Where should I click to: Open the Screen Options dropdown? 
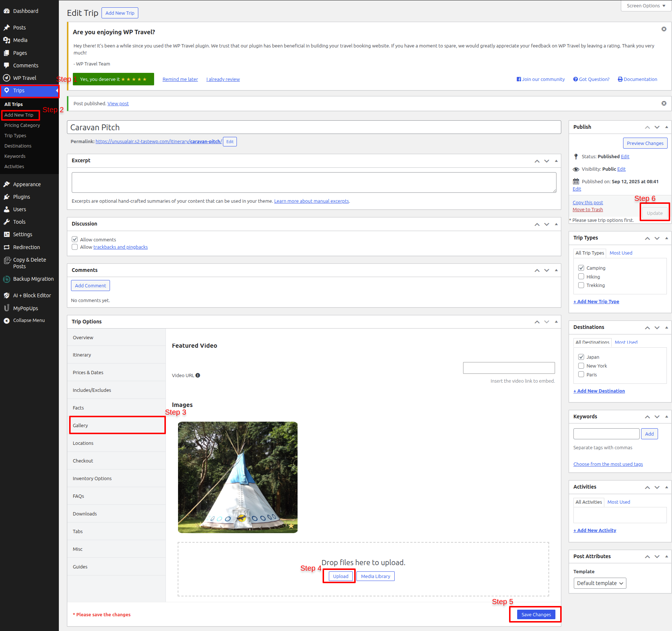(x=646, y=6)
